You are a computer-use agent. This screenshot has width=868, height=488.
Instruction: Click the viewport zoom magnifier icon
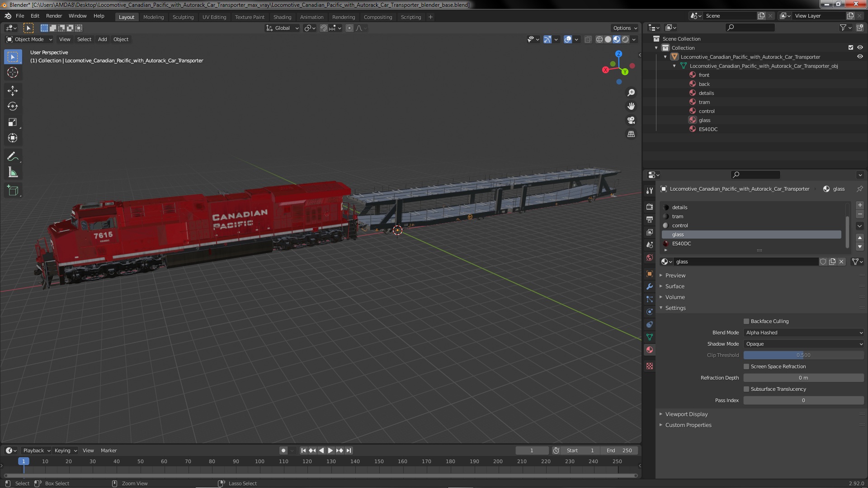(631, 93)
